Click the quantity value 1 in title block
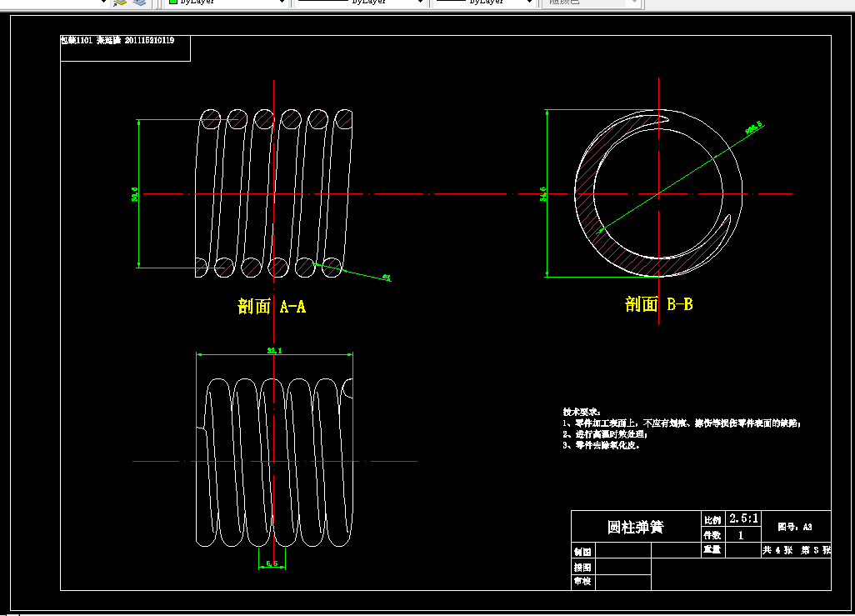This screenshot has height=616, width=855. 741,535
